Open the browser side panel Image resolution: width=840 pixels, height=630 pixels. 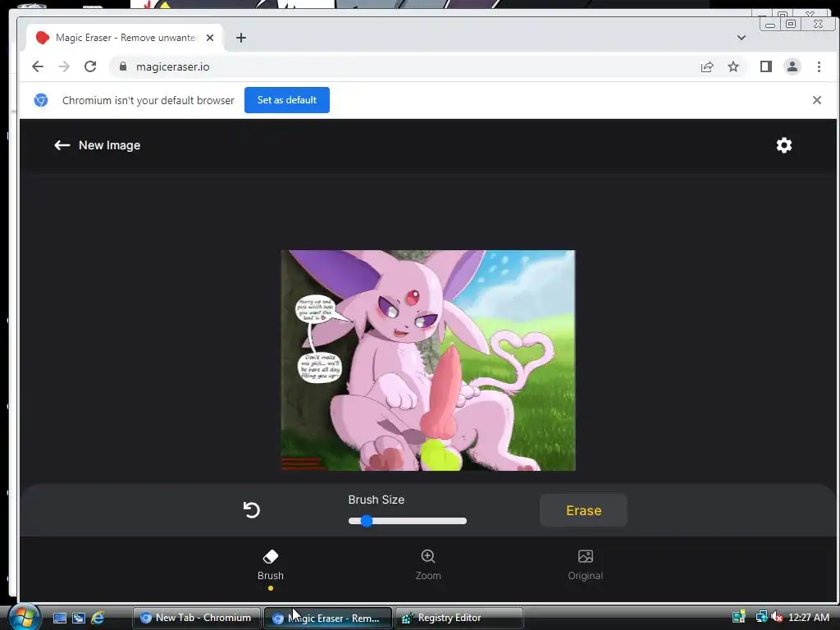[x=766, y=66]
